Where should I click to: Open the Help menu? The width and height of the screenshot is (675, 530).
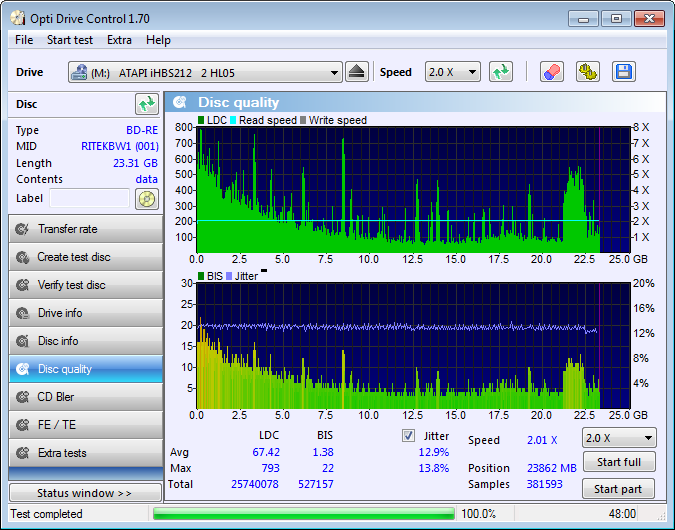point(158,40)
